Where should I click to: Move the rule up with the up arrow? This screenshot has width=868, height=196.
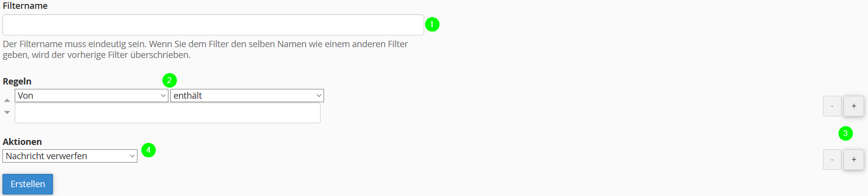(x=7, y=100)
